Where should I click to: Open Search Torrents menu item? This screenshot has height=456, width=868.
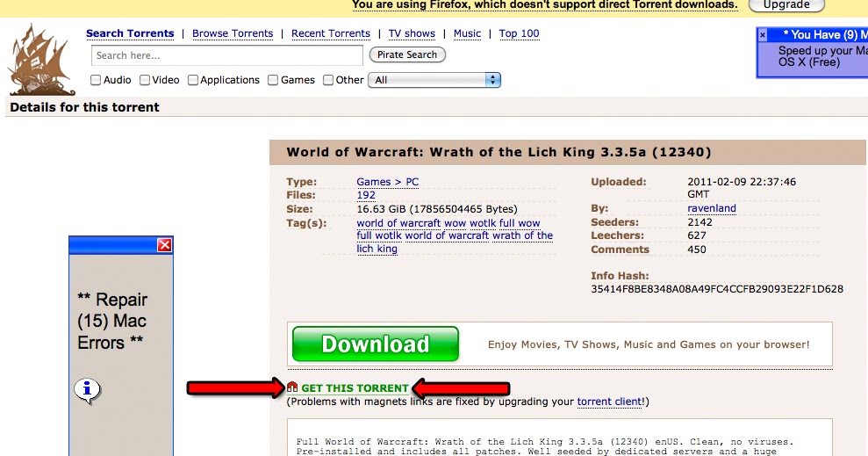click(130, 33)
